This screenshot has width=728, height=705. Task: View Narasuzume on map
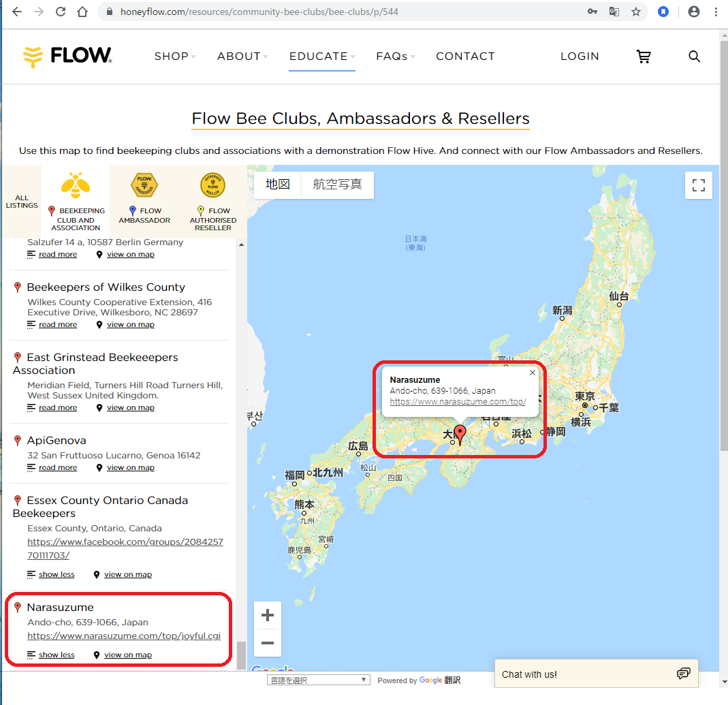point(127,655)
